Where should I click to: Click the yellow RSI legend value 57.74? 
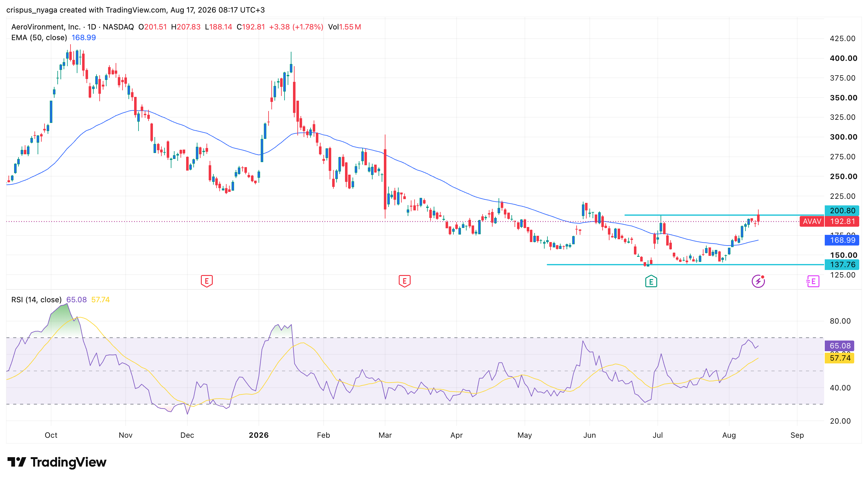pos(100,300)
